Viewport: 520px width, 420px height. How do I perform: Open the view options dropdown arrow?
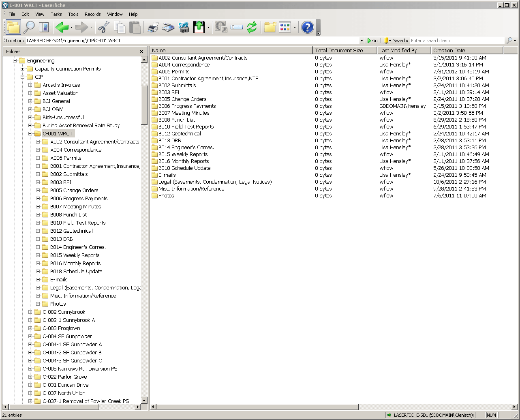295,28
